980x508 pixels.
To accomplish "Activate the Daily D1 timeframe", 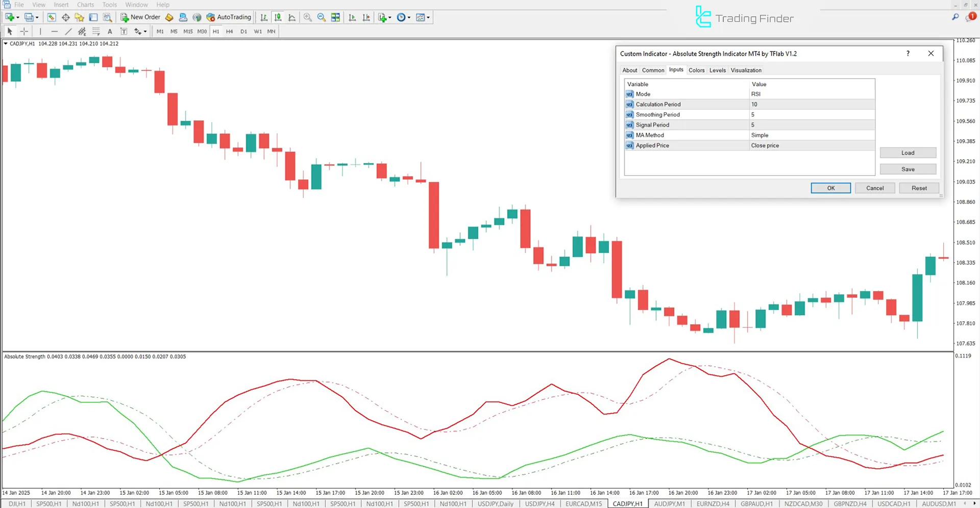I will click(243, 31).
